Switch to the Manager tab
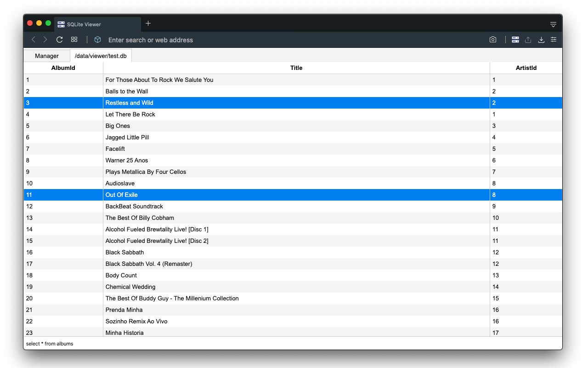This screenshot has height=368, width=588. click(47, 56)
